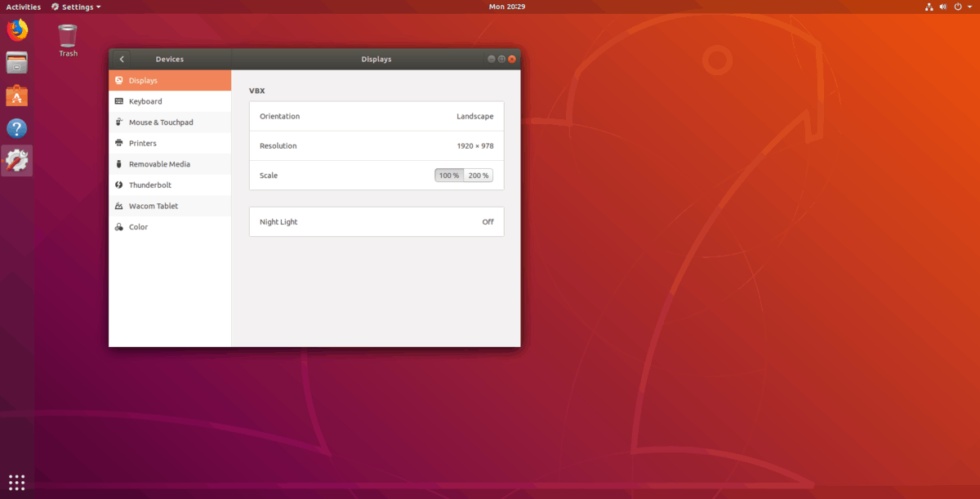
Task: Open Resolution options showing 1920 × 978
Action: [376, 145]
